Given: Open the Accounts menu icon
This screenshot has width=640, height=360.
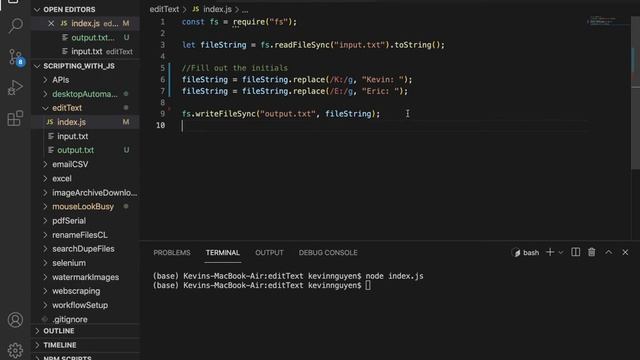Looking at the screenshot, I should (x=15, y=320).
